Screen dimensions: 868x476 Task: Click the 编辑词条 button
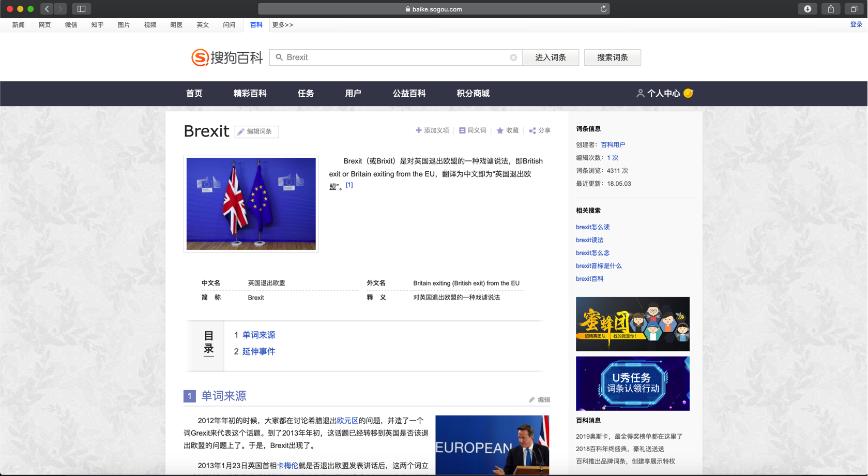point(256,131)
